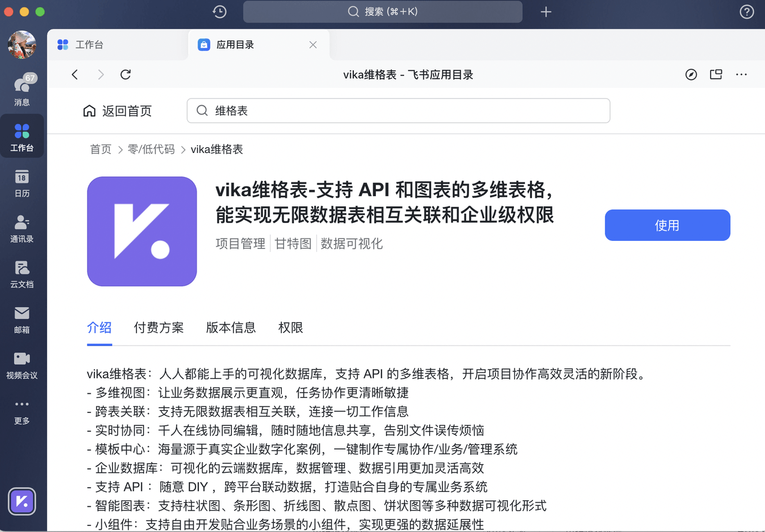This screenshot has height=532, width=765.
Task: Select the 应用目录 tab
Action: pyautogui.click(x=258, y=45)
